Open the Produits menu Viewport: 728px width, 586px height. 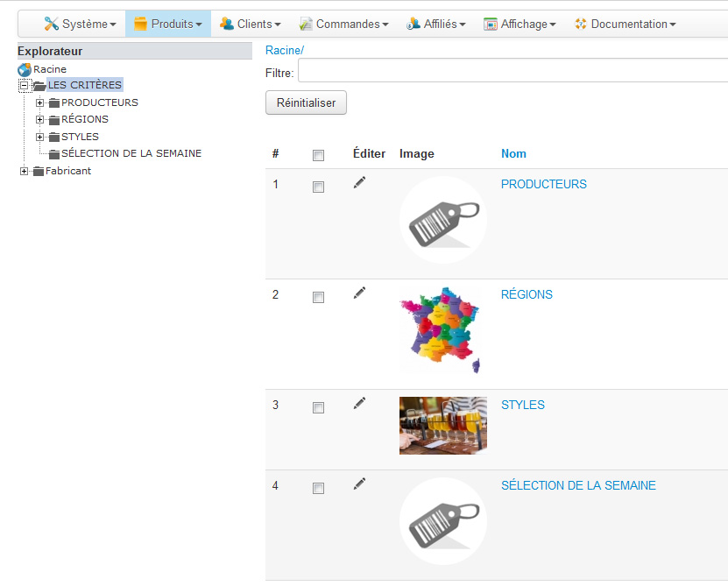(x=168, y=24)
